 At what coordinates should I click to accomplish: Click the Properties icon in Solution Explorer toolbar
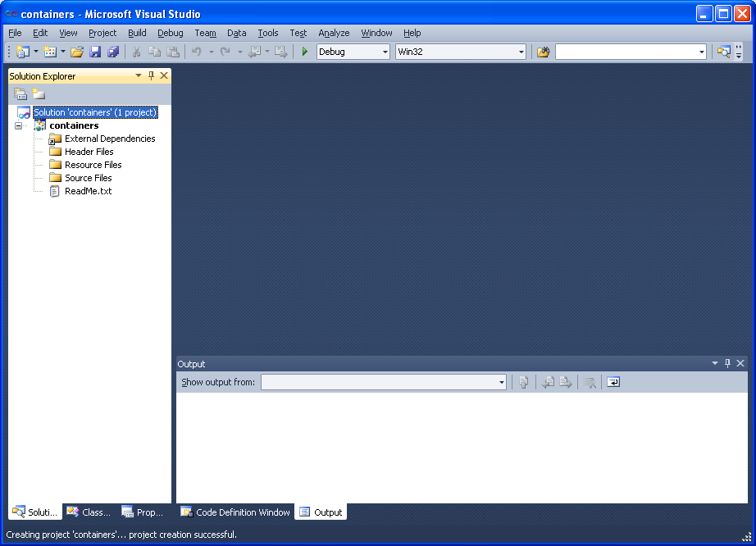coord(20,94)
